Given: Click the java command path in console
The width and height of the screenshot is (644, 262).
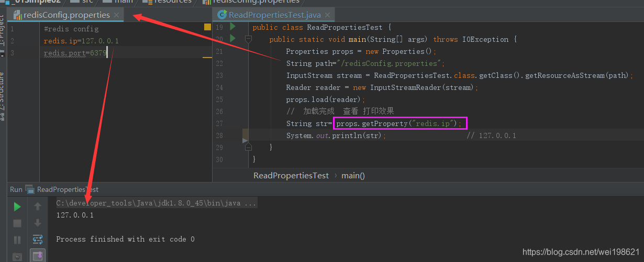Looking at the screenshot, I should pos(157,203).
